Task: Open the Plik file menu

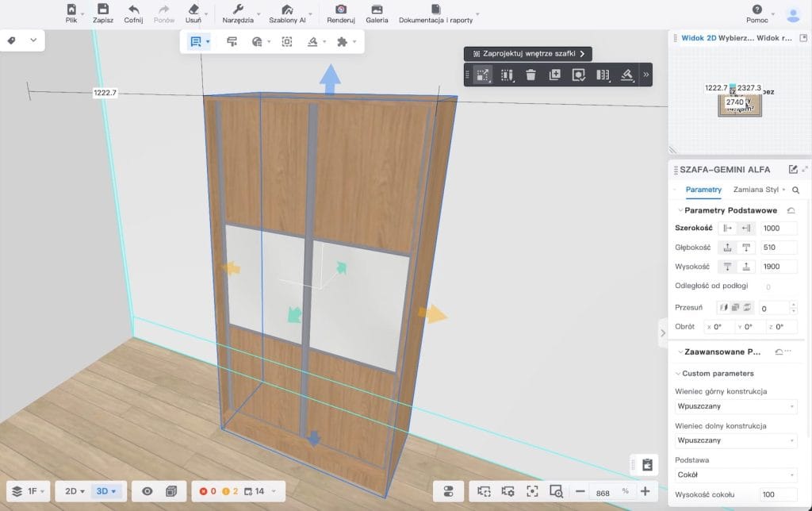Action: pyautogui.click(x=71, y=13)
